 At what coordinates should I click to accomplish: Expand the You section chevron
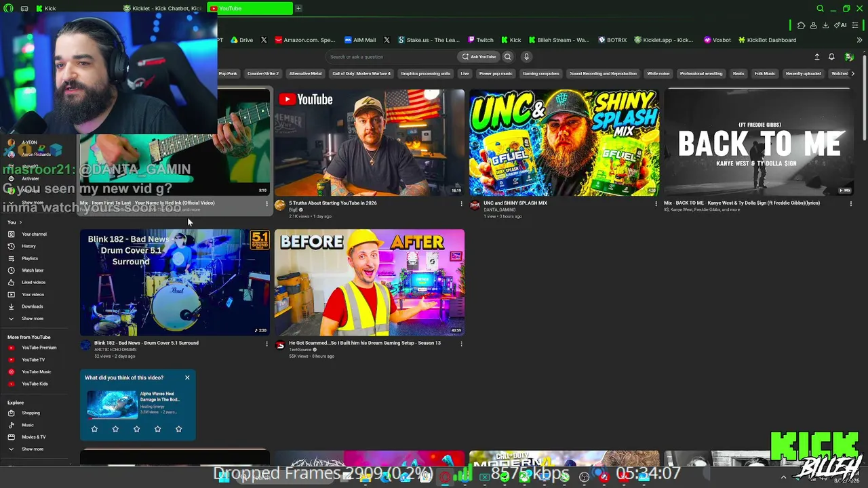[20, 222]
